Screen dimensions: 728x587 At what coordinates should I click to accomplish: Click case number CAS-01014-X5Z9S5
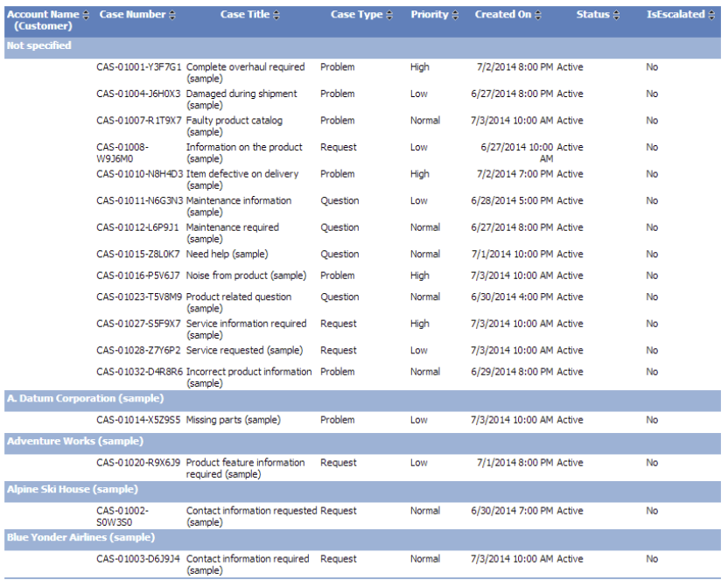point(138,420)
